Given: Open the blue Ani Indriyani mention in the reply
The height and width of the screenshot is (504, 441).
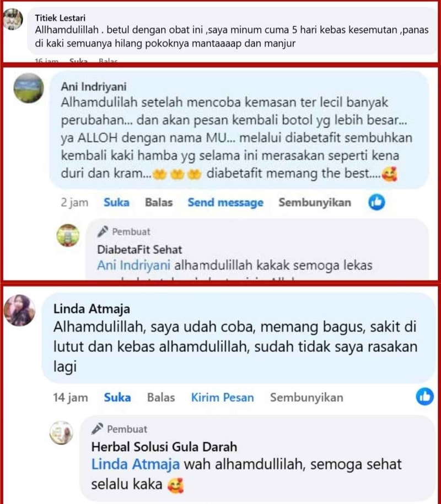Looking at the screenshot, I should point(134,265).
